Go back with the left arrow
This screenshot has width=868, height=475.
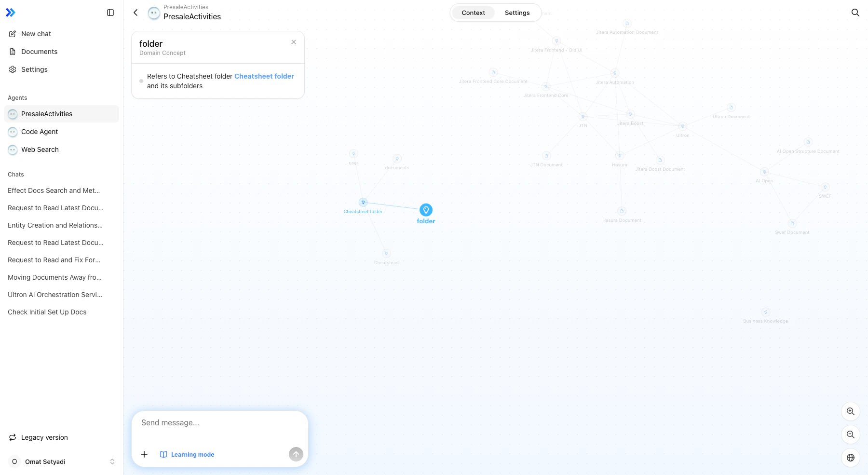click(x=136, y=13)
